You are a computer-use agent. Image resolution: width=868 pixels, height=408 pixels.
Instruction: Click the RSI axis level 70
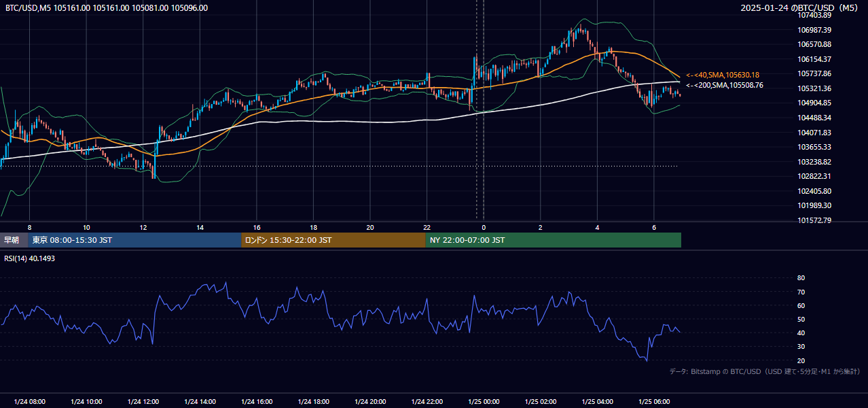point(801,292)
